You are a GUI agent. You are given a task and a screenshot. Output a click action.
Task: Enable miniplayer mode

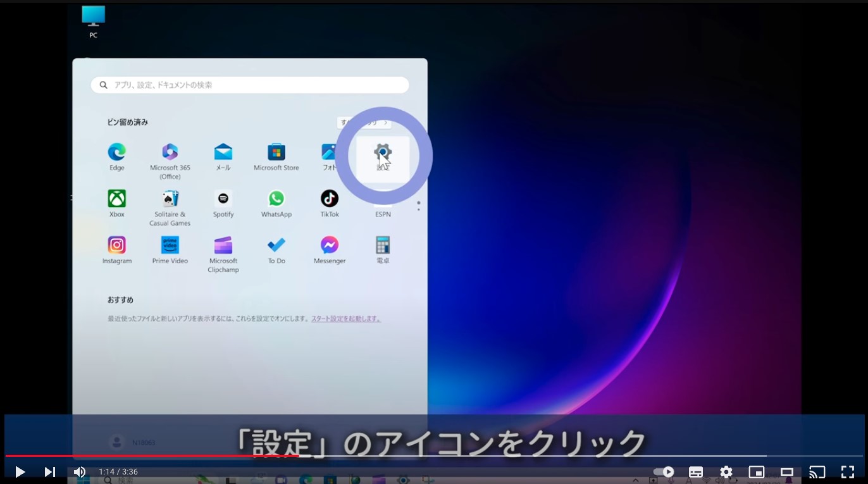(x=757, y=472)
